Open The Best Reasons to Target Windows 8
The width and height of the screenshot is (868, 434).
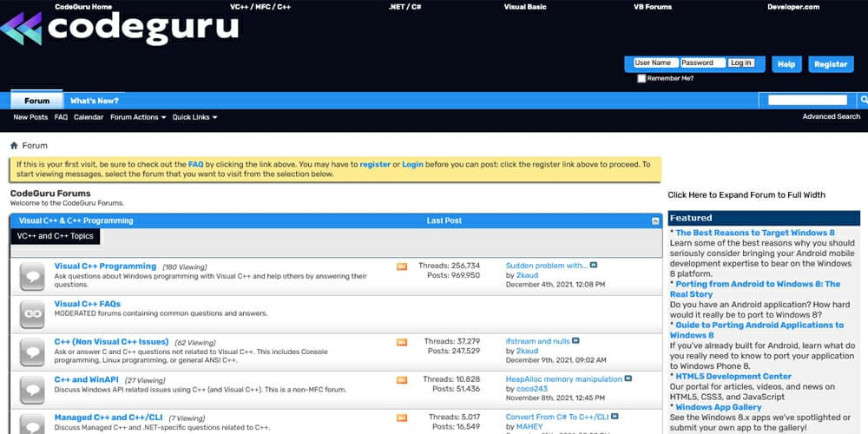pos(755,233)
